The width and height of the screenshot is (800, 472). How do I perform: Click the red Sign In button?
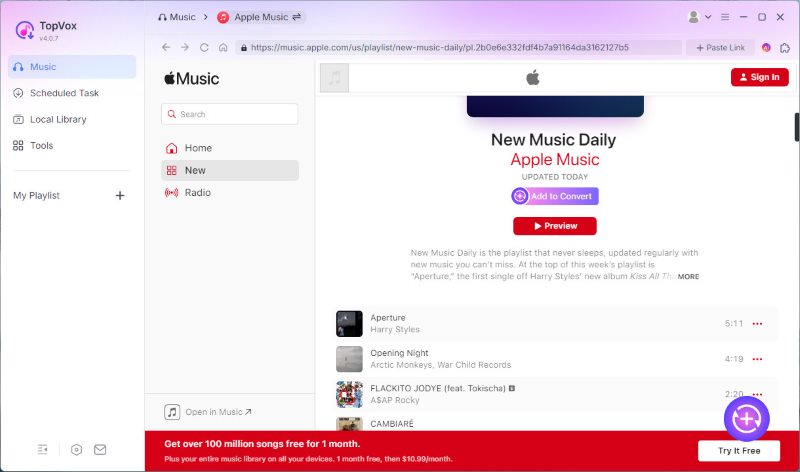pos(759,77)
